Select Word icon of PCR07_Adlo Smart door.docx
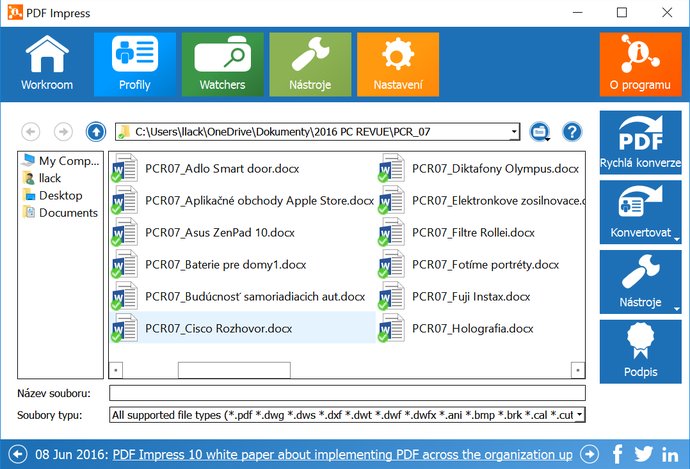 tap(125, 168)
